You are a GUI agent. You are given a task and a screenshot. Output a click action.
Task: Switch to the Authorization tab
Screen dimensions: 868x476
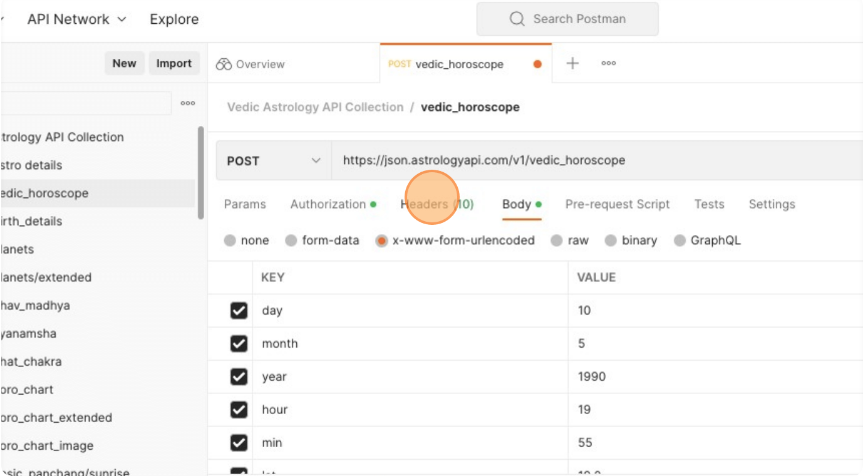pos(328,204)
